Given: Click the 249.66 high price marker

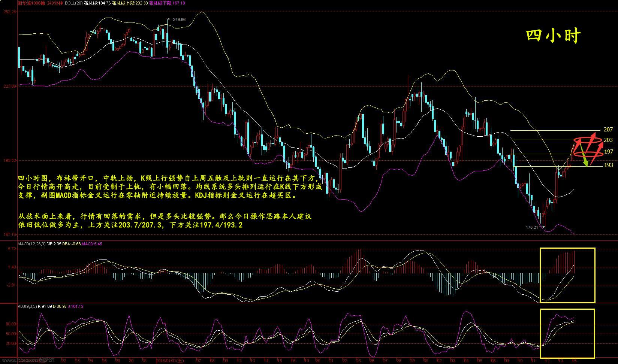Looking at the screenshot, I should (180, 20).
